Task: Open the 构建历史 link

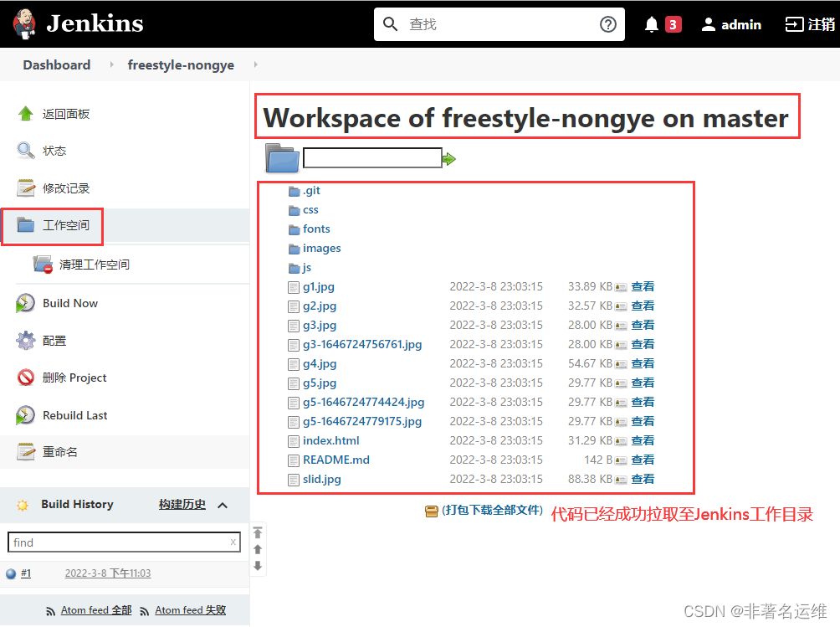Action: pos(182,505)
